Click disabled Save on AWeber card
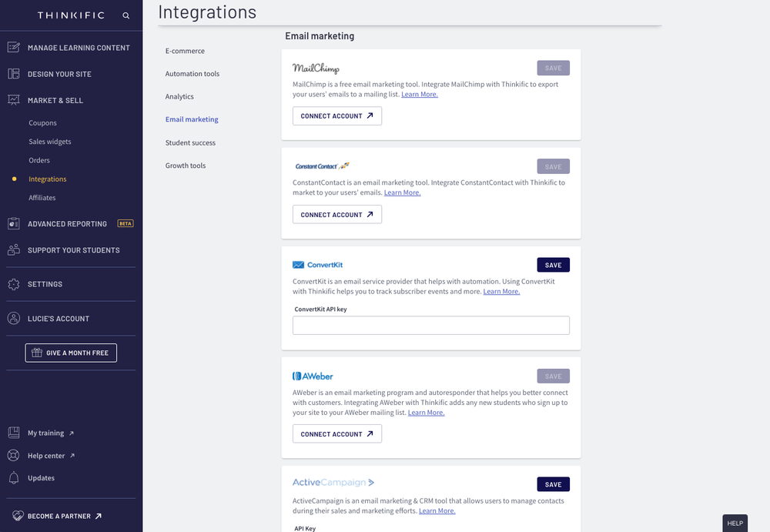This screenshot has width=770, height=532. coord(554,376)
